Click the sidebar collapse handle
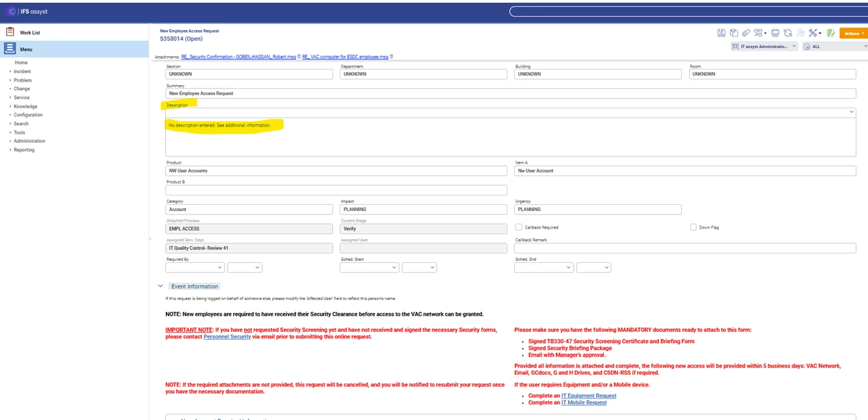The height and width of the screenshot is (420, 868). click(x=149, y=239)
